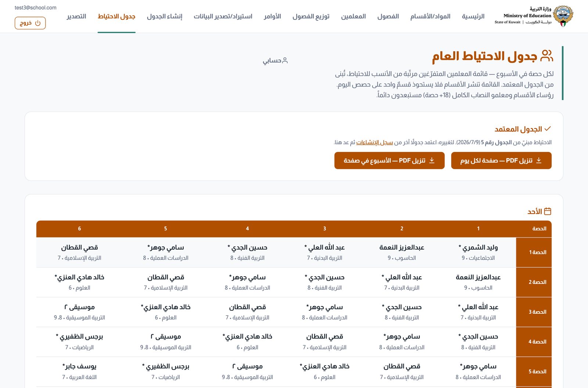Click برجس الظفيري in الحصة 5 row
This screenshot has height=388, width=588.
point(165,367)
